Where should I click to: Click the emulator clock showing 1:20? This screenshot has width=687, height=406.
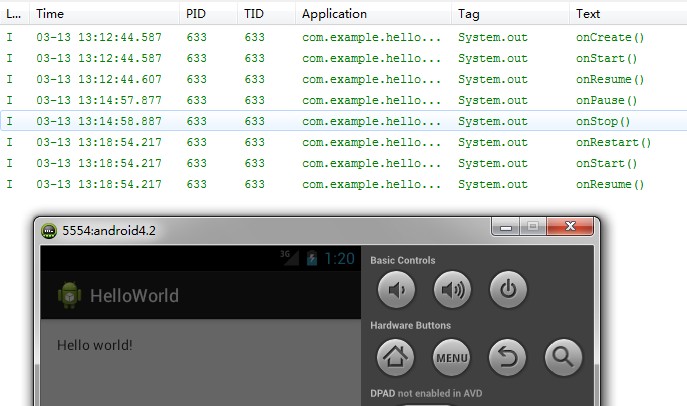click(x=340, y=258)
